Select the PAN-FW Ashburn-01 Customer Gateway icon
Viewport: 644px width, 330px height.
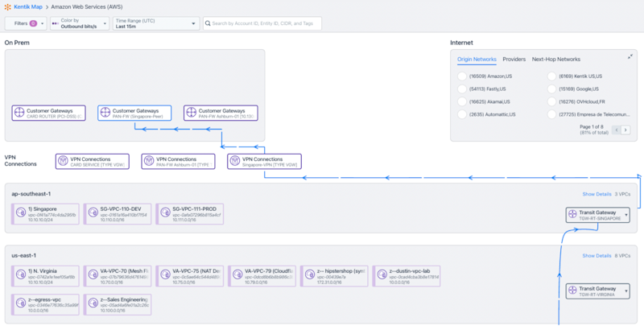[191, 113]
